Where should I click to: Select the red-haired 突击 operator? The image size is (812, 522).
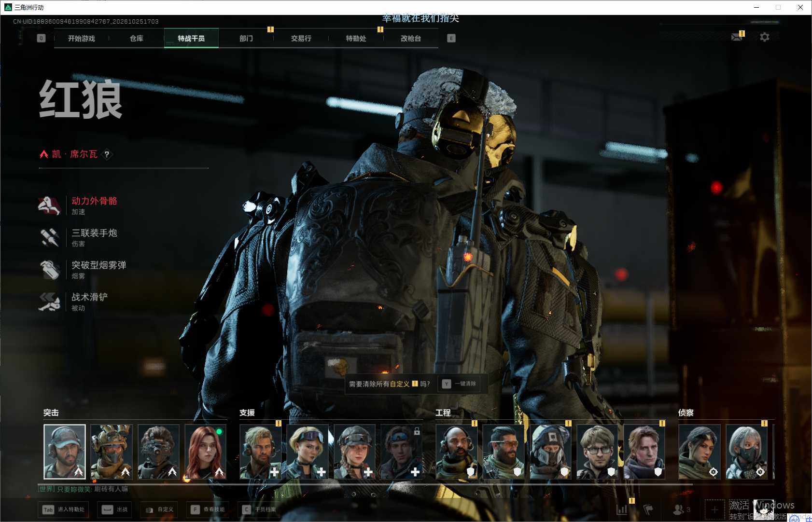(x=206, y=452)
